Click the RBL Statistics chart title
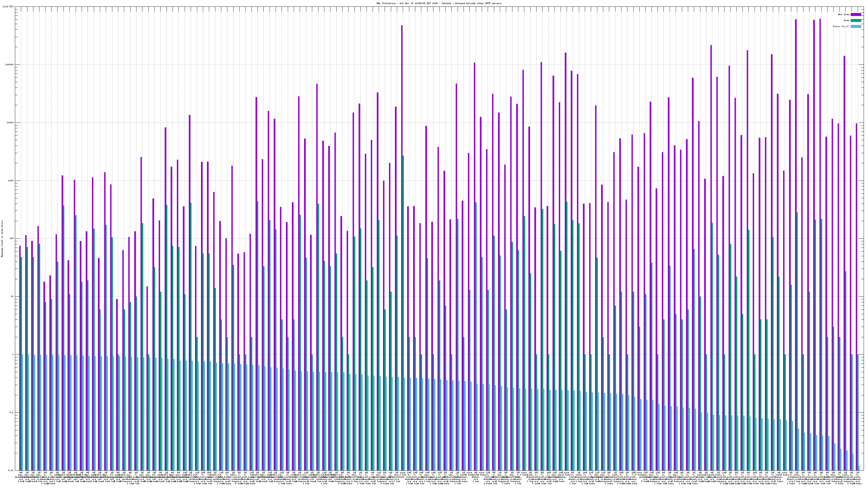 point(439,3)
